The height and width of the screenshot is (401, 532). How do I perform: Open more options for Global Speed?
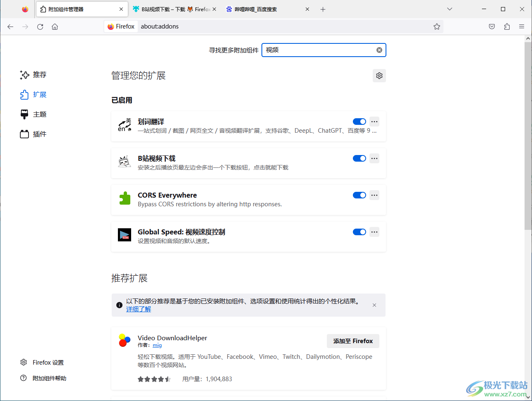point(374,232)
